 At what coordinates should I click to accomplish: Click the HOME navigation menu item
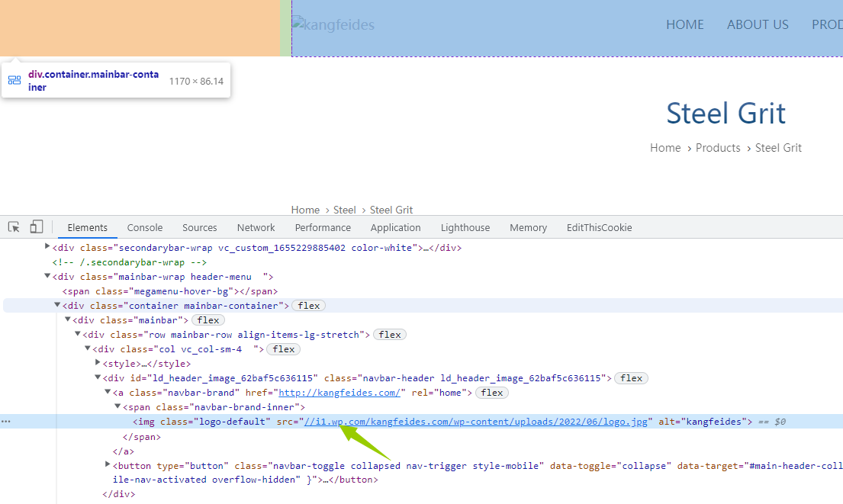pos(685,24)
